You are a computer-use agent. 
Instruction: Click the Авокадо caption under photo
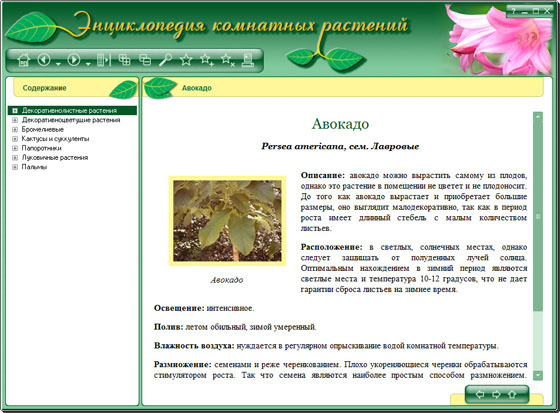[x=227, y=280]
